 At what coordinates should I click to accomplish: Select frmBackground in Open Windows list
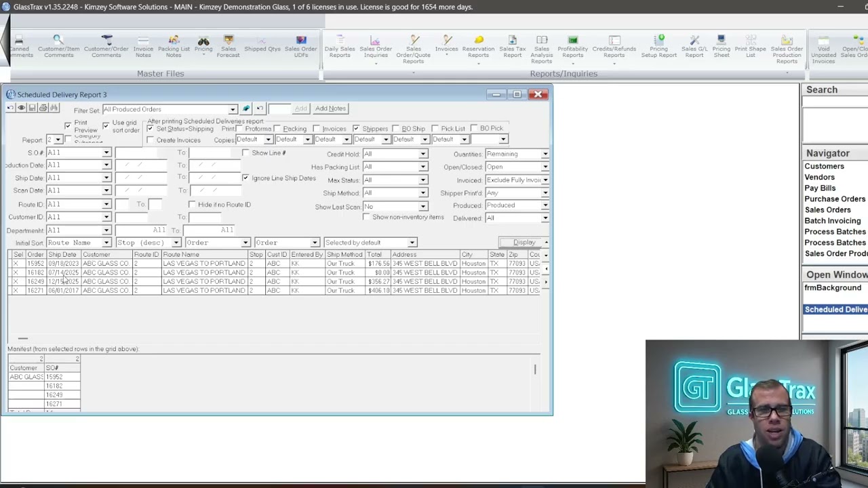click(x=833, y=287)
